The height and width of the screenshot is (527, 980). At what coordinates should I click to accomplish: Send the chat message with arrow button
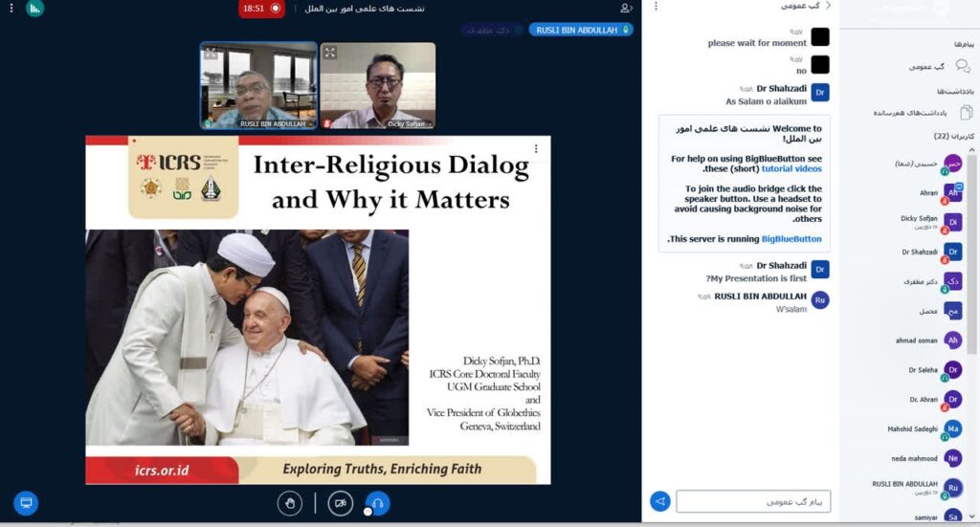click(x=659, y=501)
